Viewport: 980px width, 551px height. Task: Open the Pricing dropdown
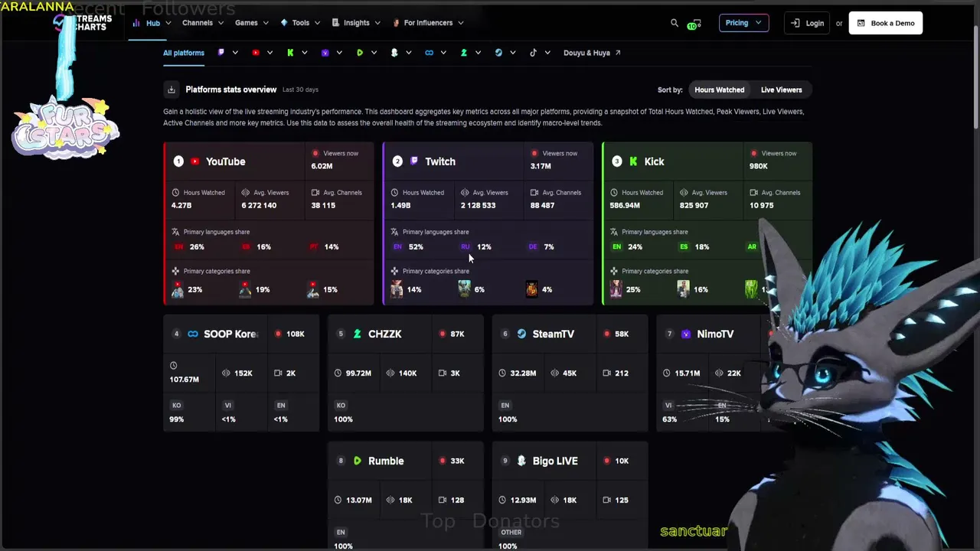(743, 23)
